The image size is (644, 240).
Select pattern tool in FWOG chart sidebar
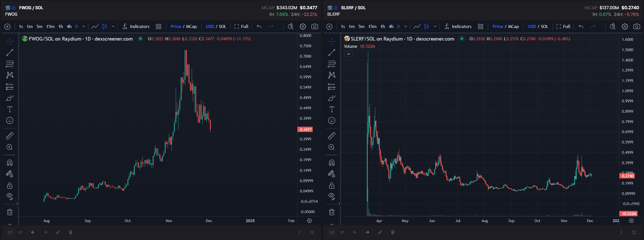(x=10, y=75)
